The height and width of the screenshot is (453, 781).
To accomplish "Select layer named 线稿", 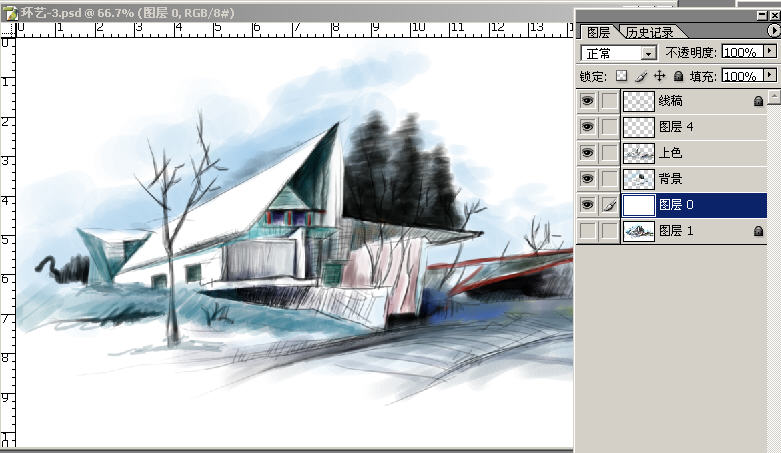I will [x=671, y=101].
